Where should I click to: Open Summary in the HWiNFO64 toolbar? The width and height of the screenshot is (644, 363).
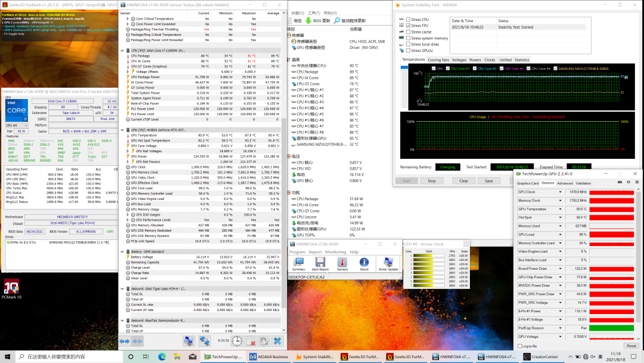298,262
